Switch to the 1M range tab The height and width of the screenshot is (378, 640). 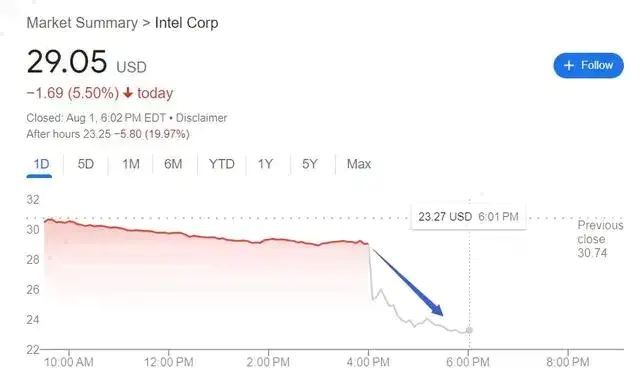point(131,164)
